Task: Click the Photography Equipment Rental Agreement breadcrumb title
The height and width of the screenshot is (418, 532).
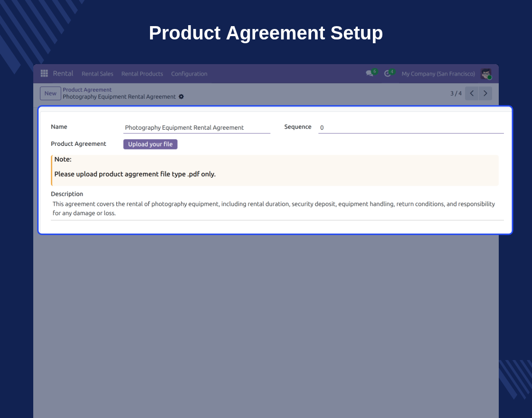Action: [x=119, y=97]
